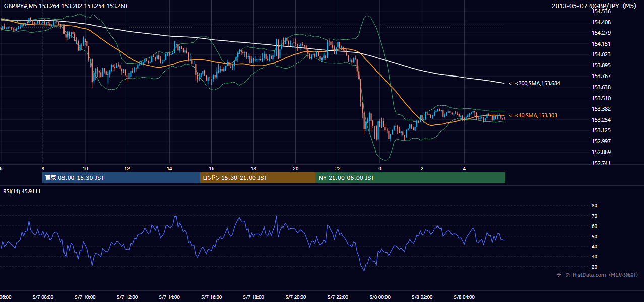Click the 5/7 10:00 bottom time label
644x302 pixels.
click(x=85, y=297)
